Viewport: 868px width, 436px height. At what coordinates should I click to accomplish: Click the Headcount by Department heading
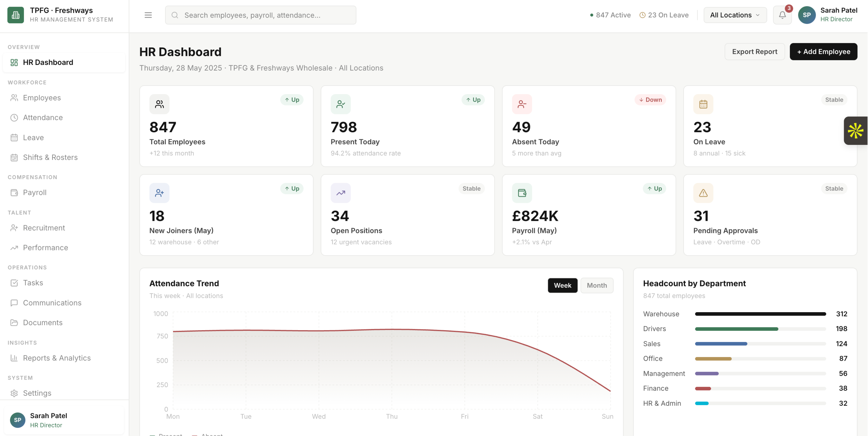pos(694,284)
